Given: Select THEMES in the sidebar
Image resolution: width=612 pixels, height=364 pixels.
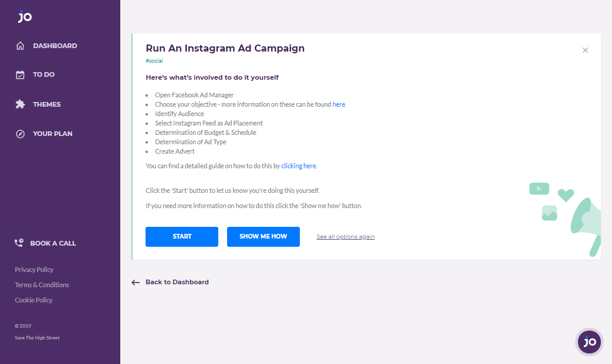Looking at the screenshot, I should (x=47, y=104).
